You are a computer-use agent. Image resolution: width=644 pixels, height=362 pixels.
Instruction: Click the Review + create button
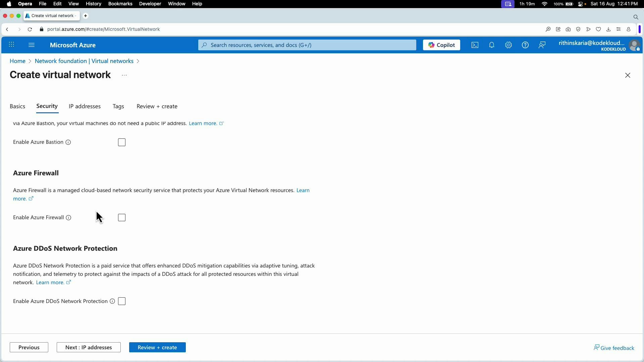click(157, 347)
